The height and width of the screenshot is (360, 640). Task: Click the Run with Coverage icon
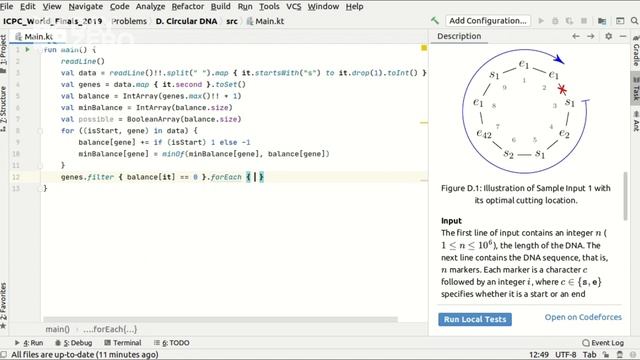tap(569, 21)
